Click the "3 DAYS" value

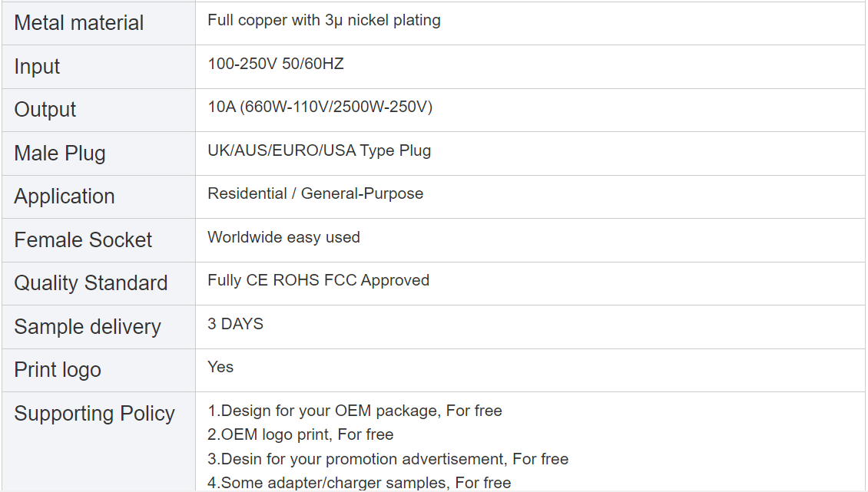point(235,324)
